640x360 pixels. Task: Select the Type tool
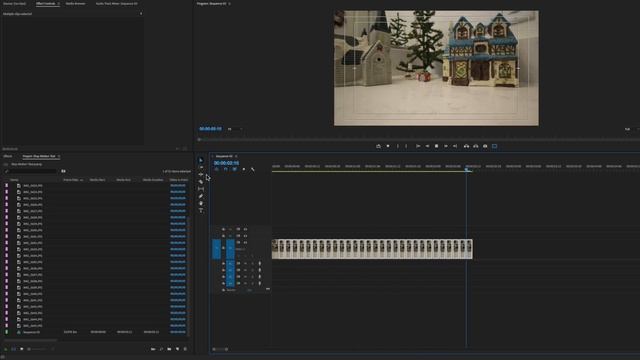click(201, 211)
